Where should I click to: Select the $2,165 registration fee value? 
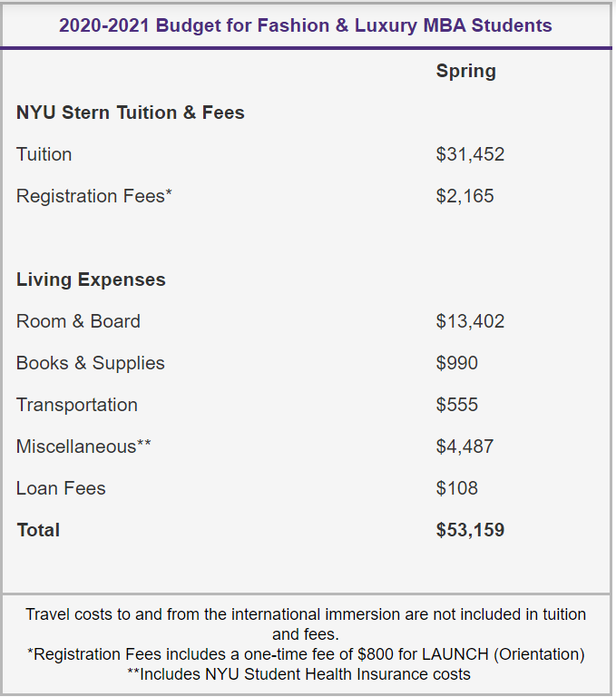pyautogui.click(x=464, y=196)
